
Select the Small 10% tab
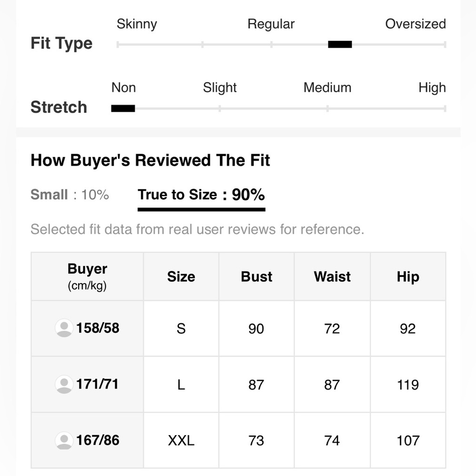(69, 195)
